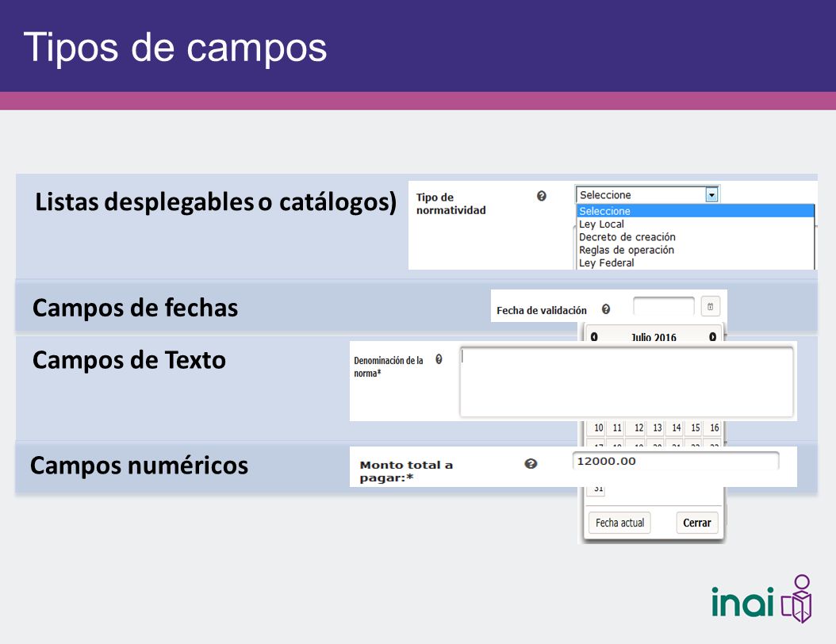Click help icon beside Tipo de normatividad
Viewport: 836px width, 644px height.
click(541, 196)
